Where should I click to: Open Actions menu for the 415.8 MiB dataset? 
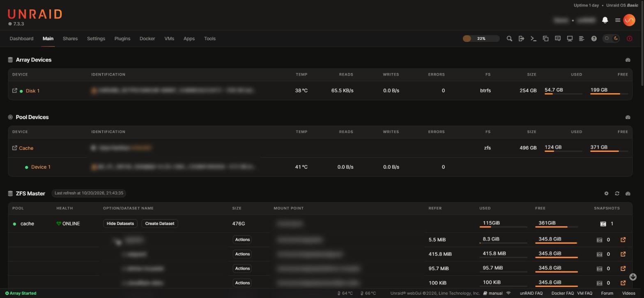(x=242, y=254)
